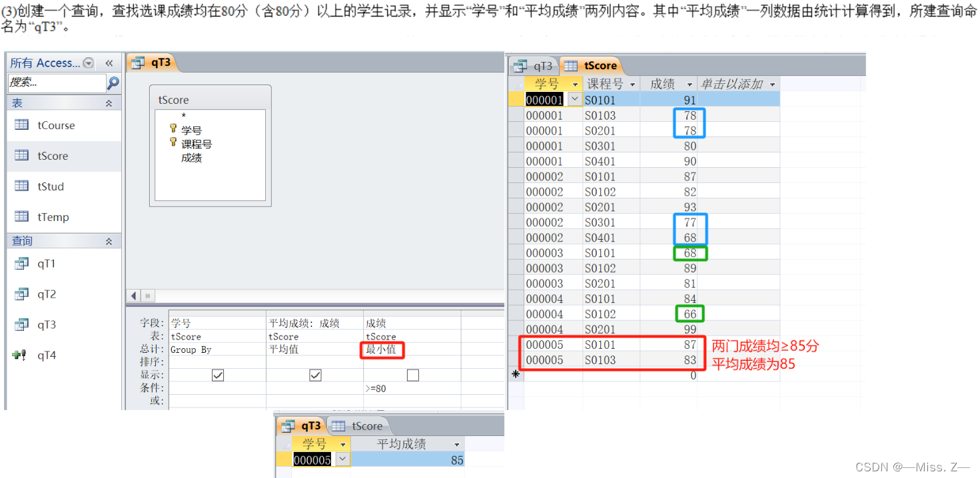Click the 平均值 total cell
The image size is (980, 478).
tap(314, 350)
